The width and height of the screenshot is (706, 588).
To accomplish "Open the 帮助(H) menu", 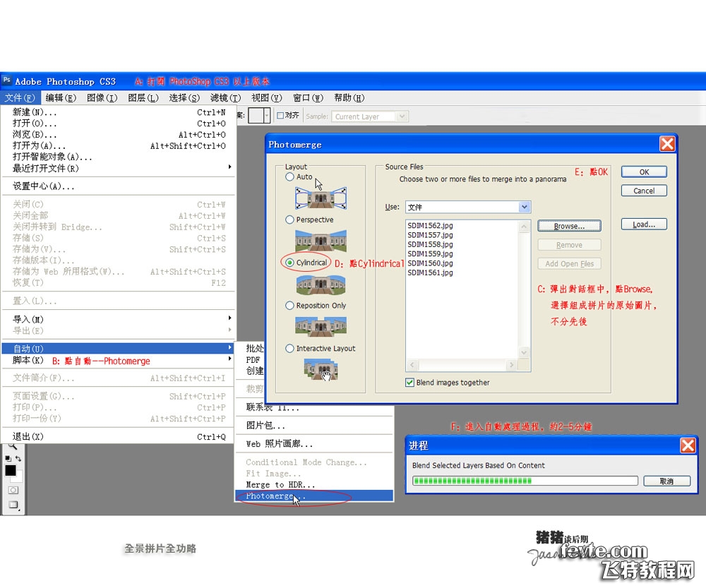I will (x=349, y=97).
